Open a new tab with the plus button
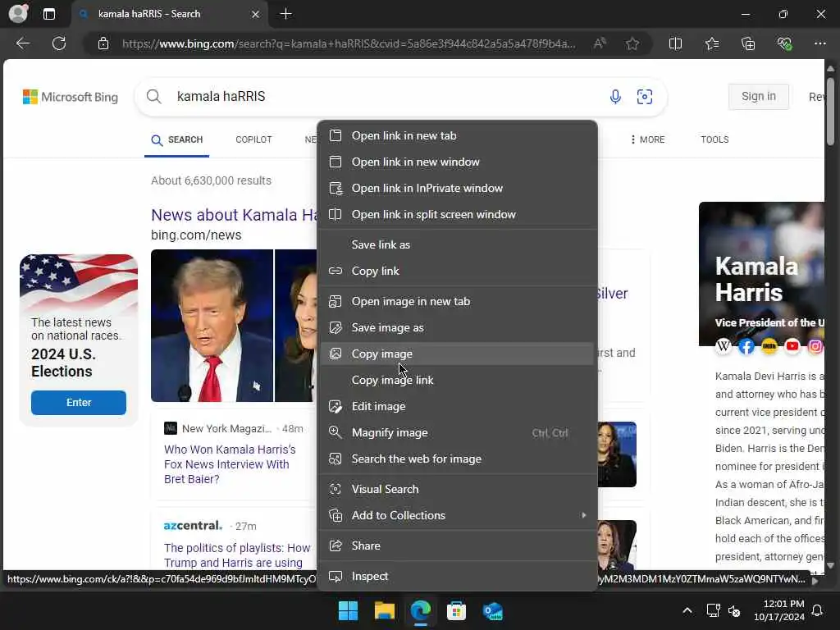 (x=286, y=14)
